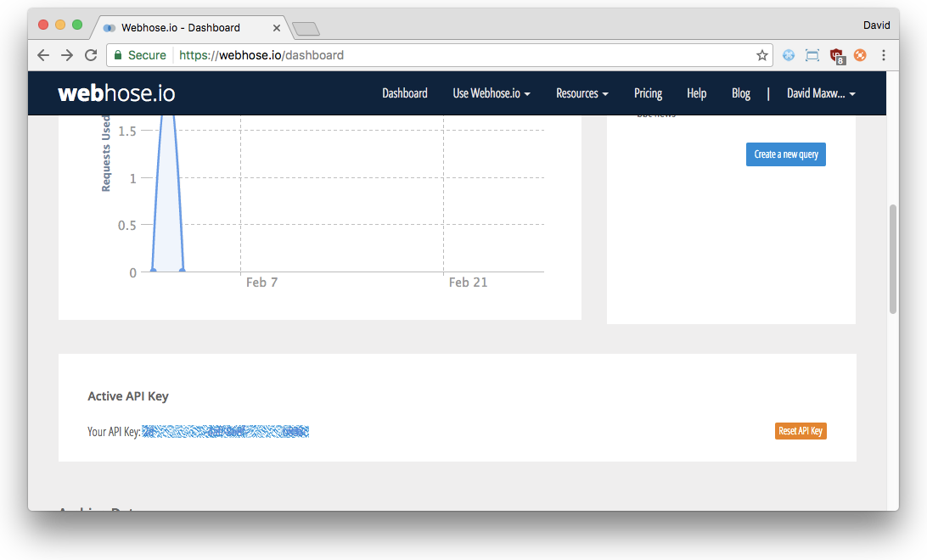Viewport: 927px width, 560px height.
Task: Open a new browser tab
Action: point(306,28)
